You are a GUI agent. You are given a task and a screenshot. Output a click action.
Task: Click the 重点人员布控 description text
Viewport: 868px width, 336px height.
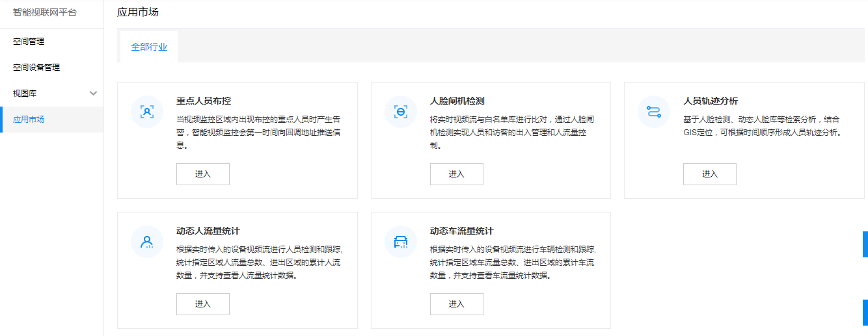tap(260, 133)
